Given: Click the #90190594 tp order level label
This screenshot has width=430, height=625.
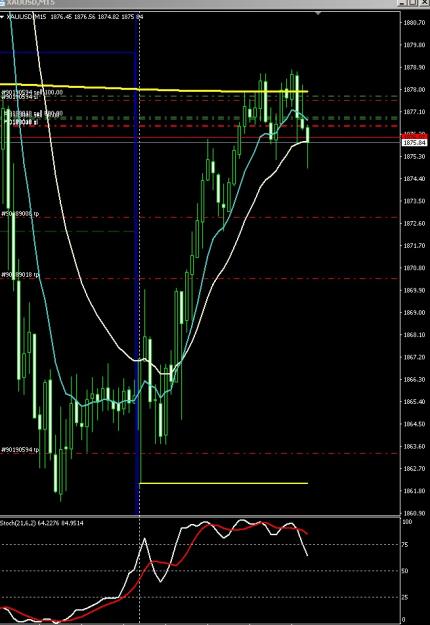Looking at the screenshot, I should click(20, 450).
